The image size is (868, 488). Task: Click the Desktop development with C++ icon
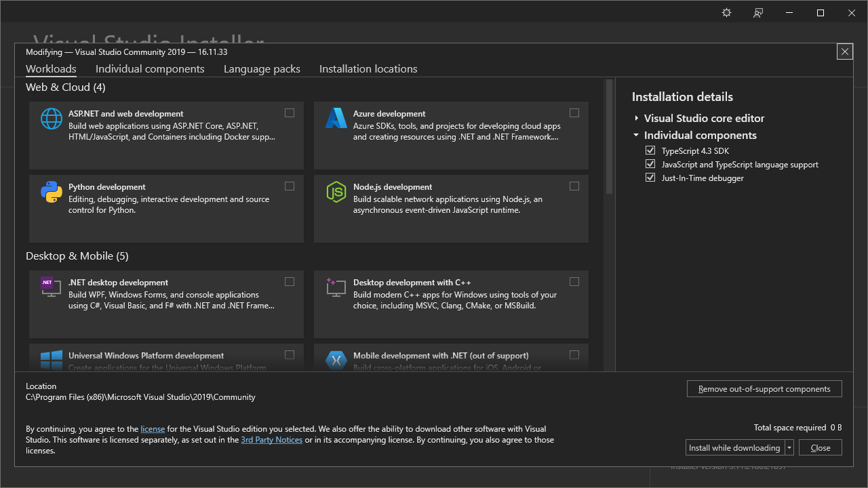coord(336,287)
